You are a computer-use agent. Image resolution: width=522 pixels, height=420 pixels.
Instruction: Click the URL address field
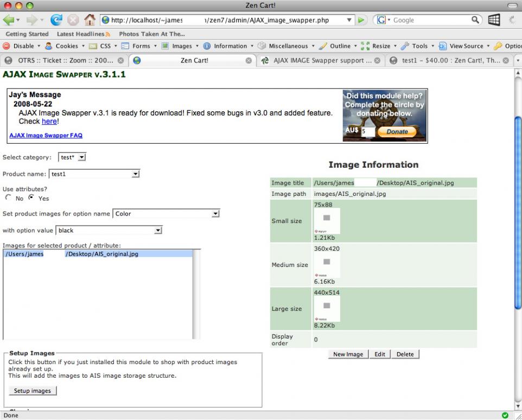[x=228, y=20]
